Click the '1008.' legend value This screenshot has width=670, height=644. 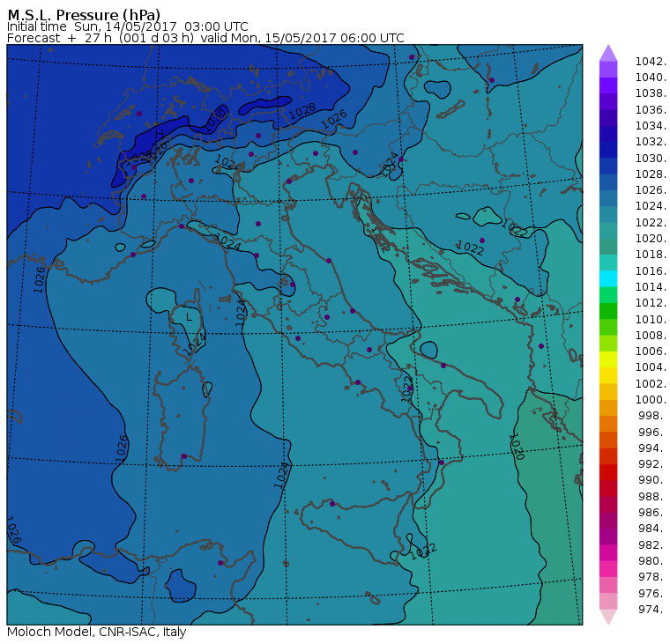[x=651, y=336]
